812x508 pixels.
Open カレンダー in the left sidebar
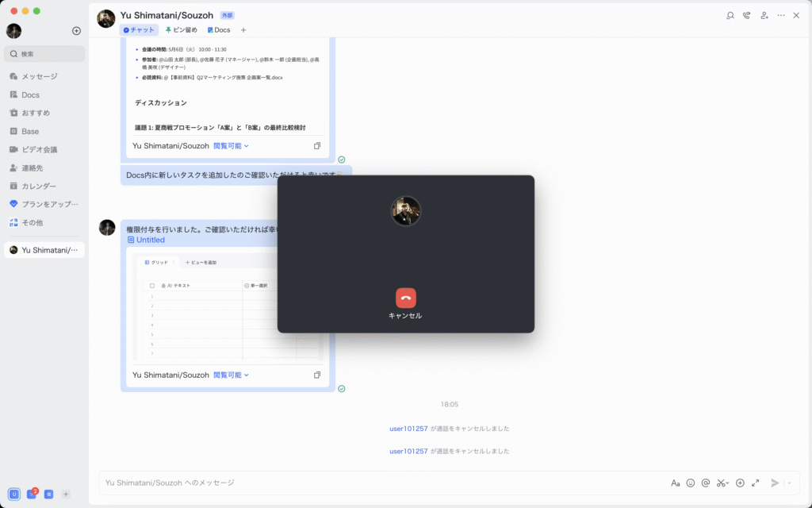(x=39, y=186)
